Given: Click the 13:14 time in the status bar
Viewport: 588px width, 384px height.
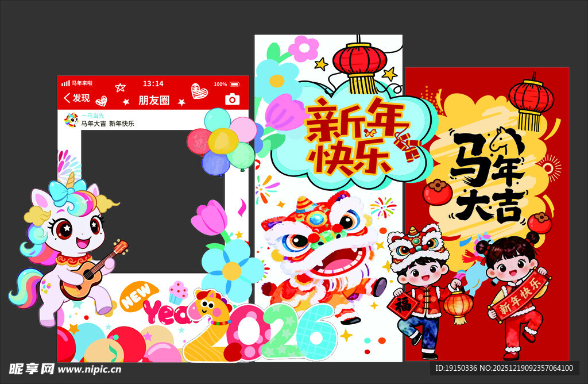Looking at the screenshot, I should (153, 83).
